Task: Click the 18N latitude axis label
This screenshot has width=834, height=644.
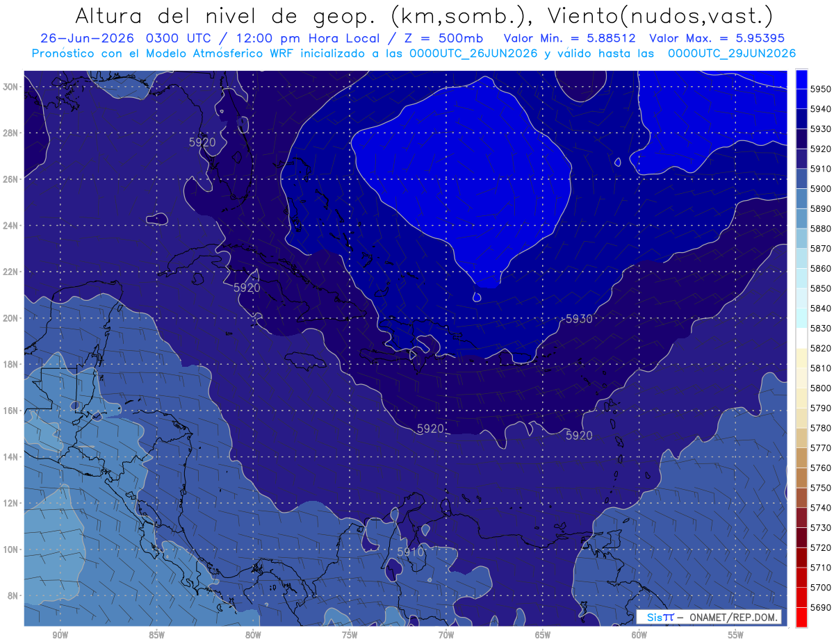Action: pos(11,365)
